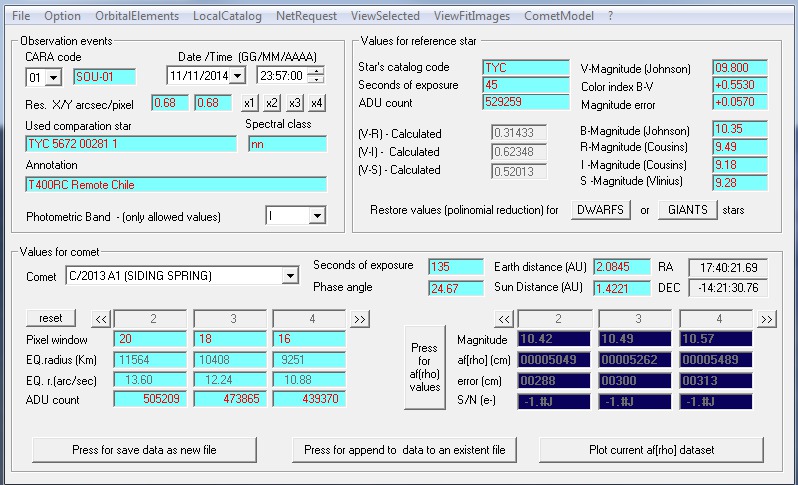Screen dimensions: 798x485
Task: Open the OrbitalElements menu
Action: [137, 16]
